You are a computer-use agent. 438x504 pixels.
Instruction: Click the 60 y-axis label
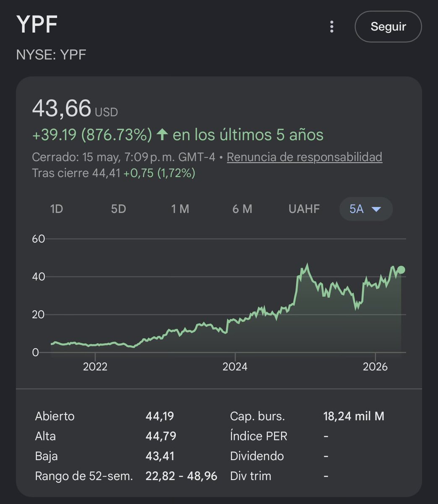38,239
